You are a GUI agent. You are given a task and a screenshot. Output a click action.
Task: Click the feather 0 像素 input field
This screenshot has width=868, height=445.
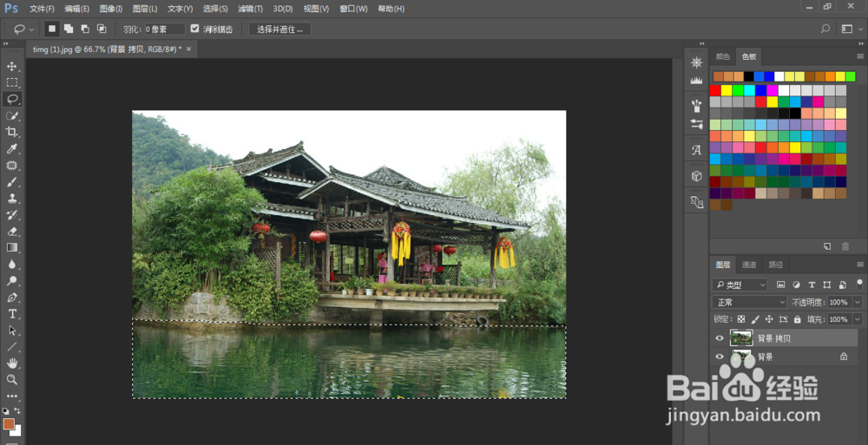coord(164,29)
